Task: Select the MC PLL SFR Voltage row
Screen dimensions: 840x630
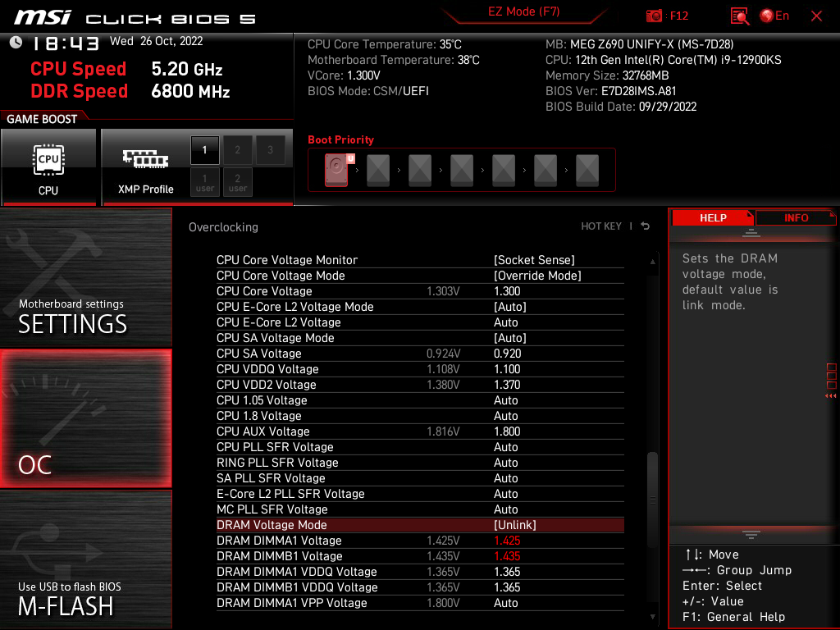Action: point(420,509)
